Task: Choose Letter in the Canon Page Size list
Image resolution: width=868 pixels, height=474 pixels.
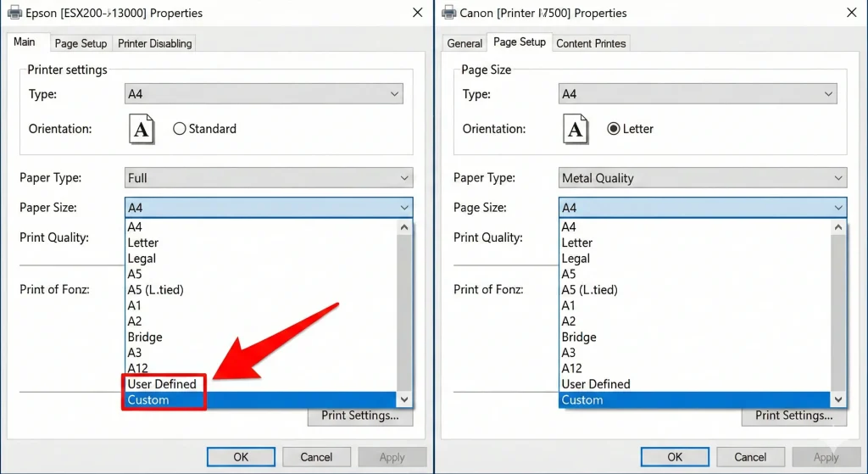Action: coord(695,243)
